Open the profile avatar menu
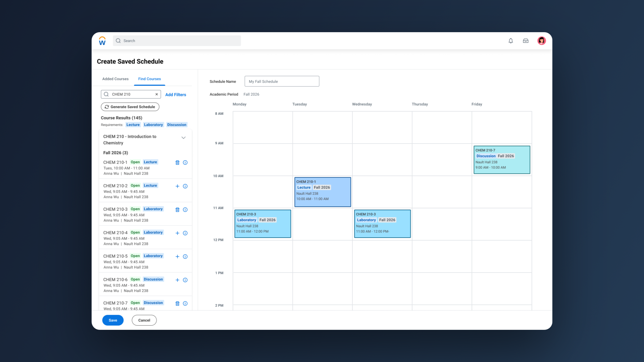This screenshot has width=644, height=362. click(542, 40)
